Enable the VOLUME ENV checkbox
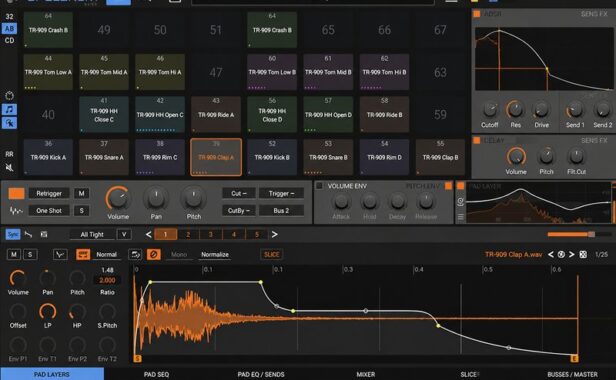Image resolution: width=616 pixels, height=380 pixels. click(319, 186)
